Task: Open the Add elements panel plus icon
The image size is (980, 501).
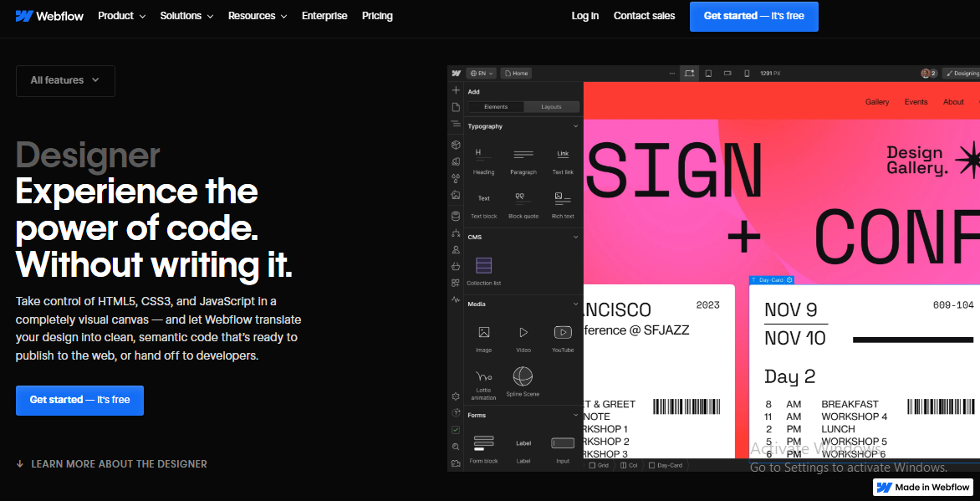Action: point(456,90)
